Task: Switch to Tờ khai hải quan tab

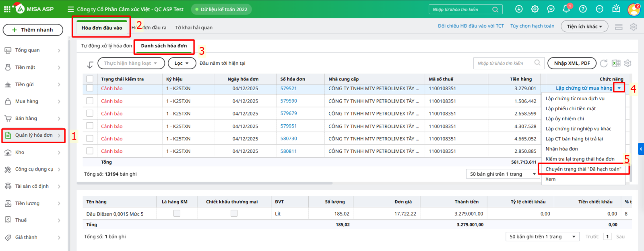Action: (x=194, y=28)
